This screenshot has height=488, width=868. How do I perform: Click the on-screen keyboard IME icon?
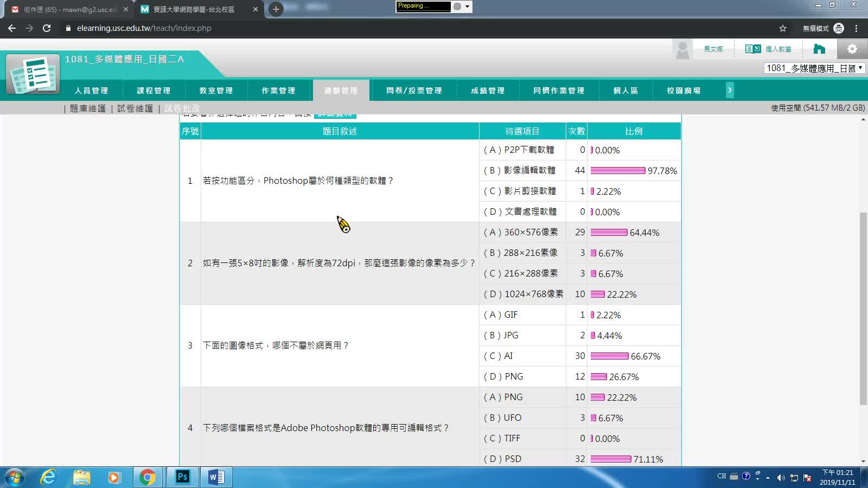(x=734, y=476)
